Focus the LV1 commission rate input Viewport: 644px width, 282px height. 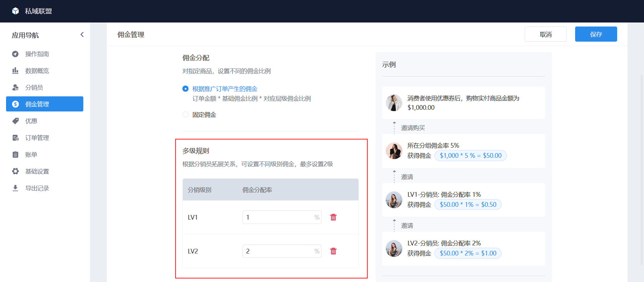coord(282,217)
